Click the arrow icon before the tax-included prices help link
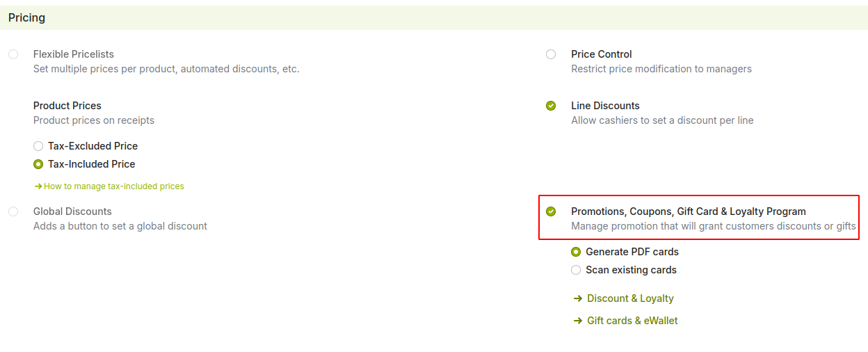This screenshot has width=868, height=352. click(x=38, y=186)
